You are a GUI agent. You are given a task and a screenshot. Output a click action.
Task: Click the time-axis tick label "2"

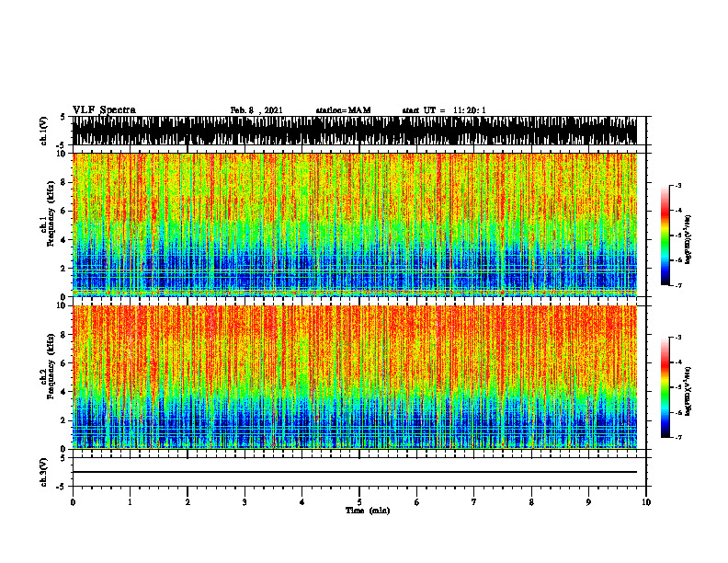(x=188, y=502)
